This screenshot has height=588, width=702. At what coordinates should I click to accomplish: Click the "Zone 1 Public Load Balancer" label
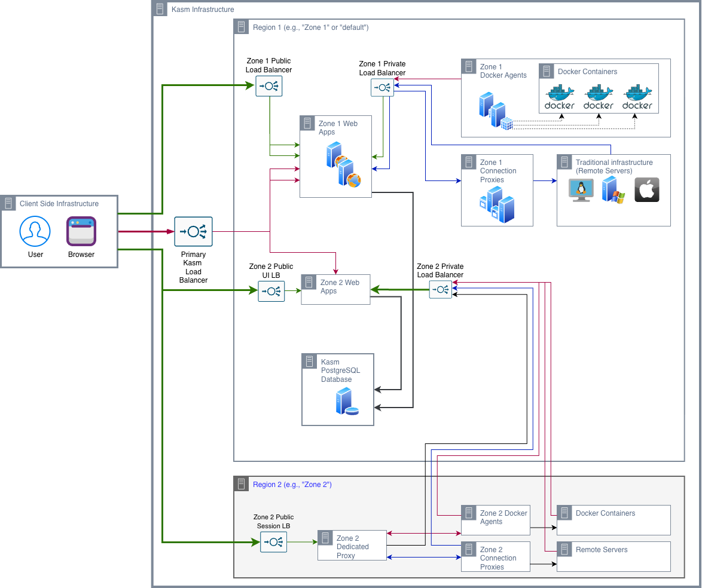pyautogui.click(x=268, y=65)
